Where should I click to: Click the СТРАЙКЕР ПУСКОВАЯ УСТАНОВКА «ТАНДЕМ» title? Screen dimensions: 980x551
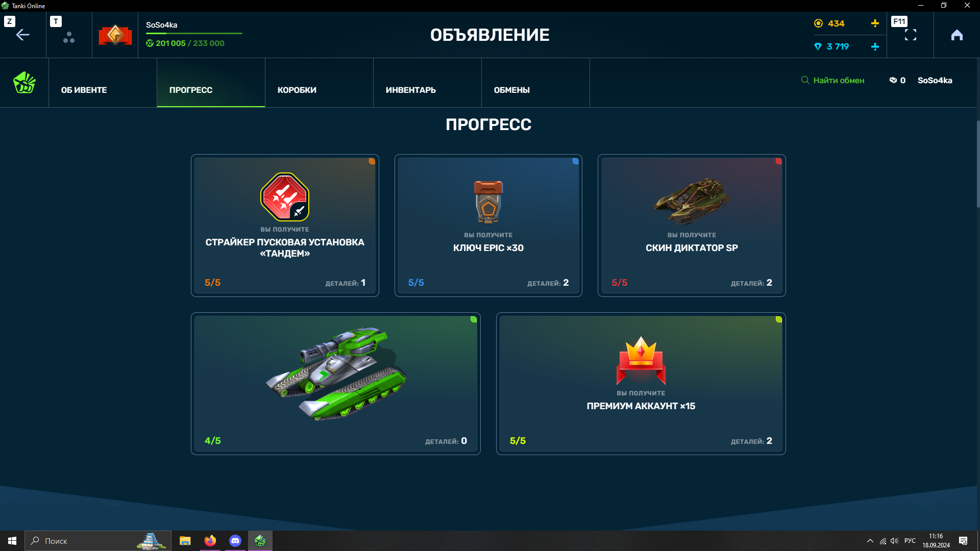tap(285, 248)
